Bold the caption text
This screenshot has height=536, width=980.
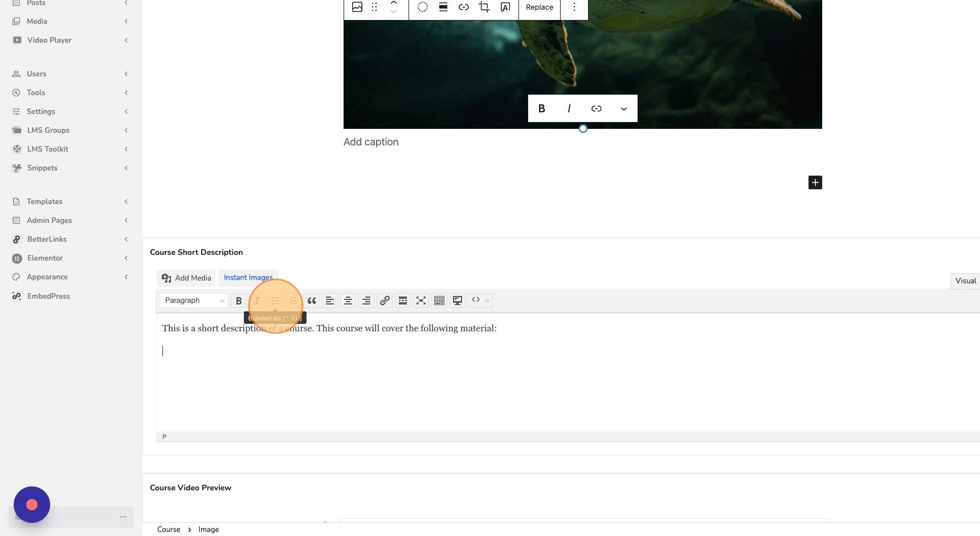pyautogui.click(x=542, y=108)
